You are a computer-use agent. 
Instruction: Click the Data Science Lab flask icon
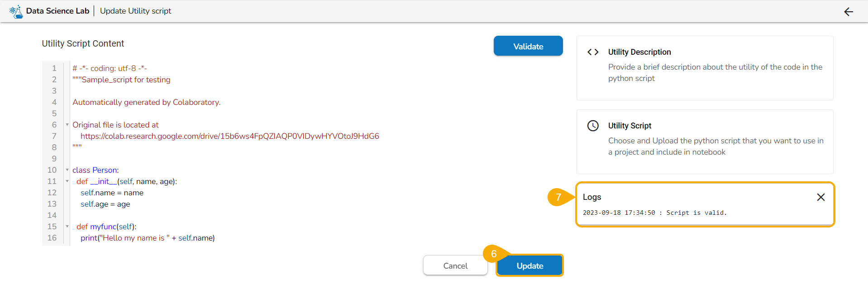pos(16,11)
